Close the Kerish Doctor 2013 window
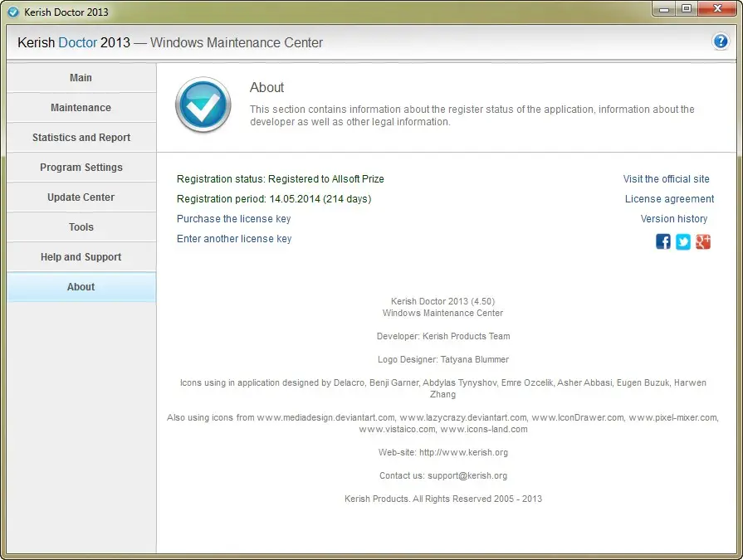The height and width of the screenshot is (560, 743). pyautogui.click(x=717, y=9)
